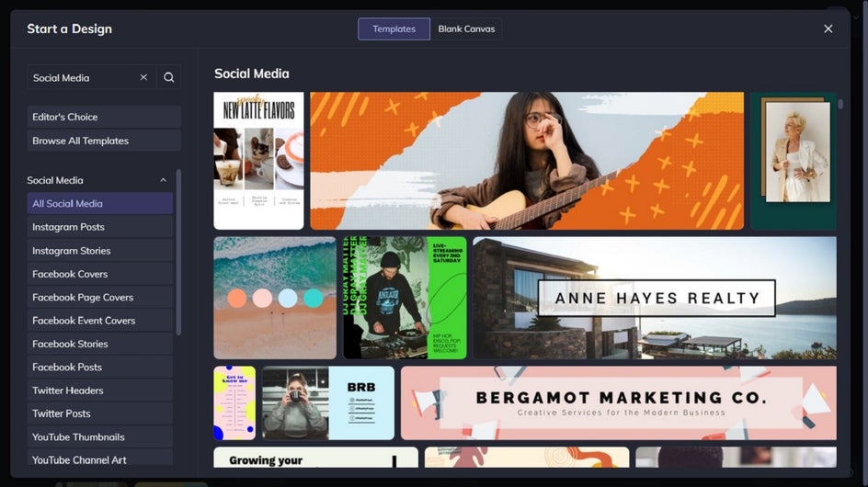The width and height of the screenshot is (868, 487).
Task: Open the framed woman portrait template
Action: click(x=794, y=161)
